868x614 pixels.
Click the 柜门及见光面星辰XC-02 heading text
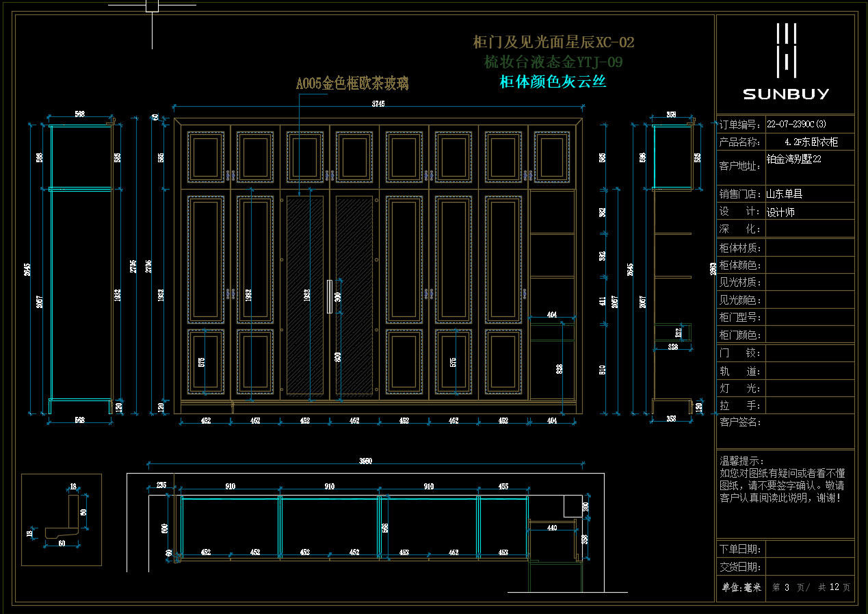click(553, 42)
